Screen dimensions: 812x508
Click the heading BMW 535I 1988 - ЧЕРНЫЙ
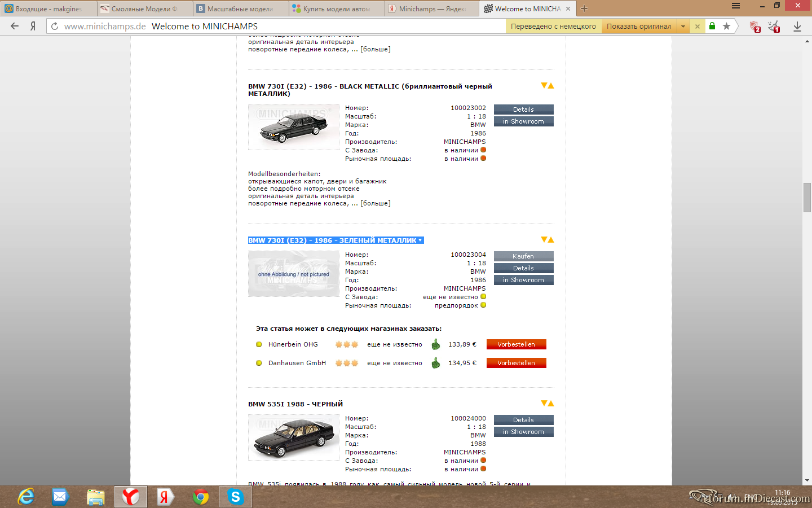point(295,404)
